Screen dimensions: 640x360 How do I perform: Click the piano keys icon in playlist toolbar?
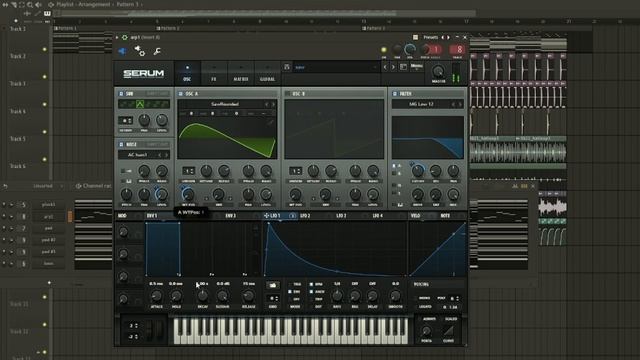[x=47, y=13]
